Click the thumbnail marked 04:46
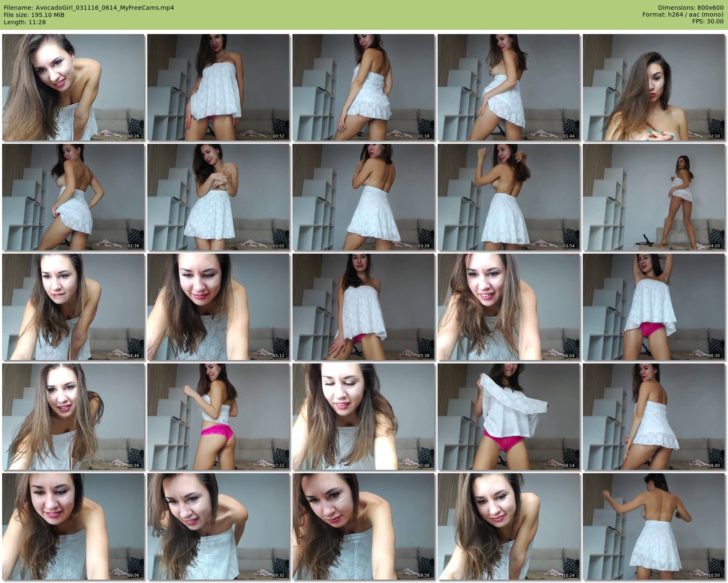The image size is (728, 583). (73, 307)
